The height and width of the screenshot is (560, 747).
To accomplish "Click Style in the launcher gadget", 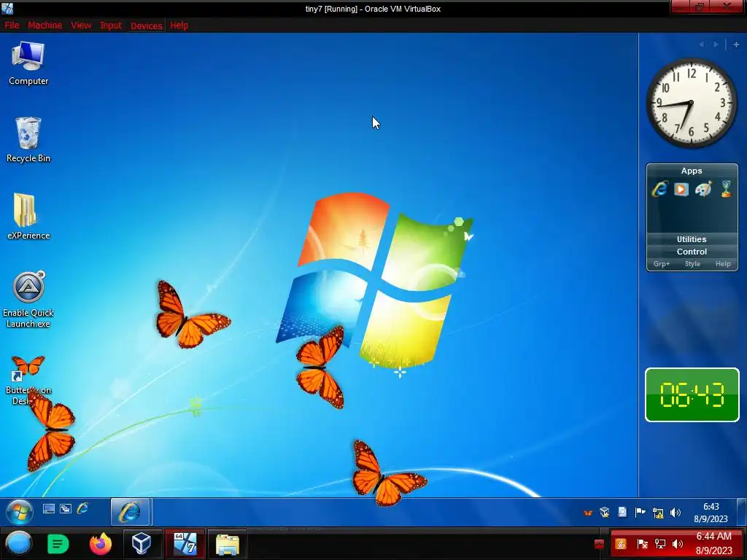I will click(x=692, y=264).
